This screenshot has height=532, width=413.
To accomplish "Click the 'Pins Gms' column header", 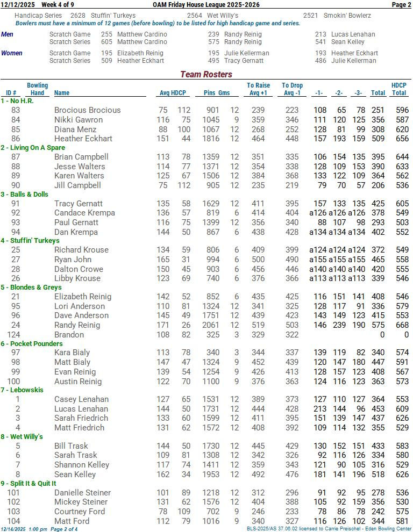I will 217,93.
